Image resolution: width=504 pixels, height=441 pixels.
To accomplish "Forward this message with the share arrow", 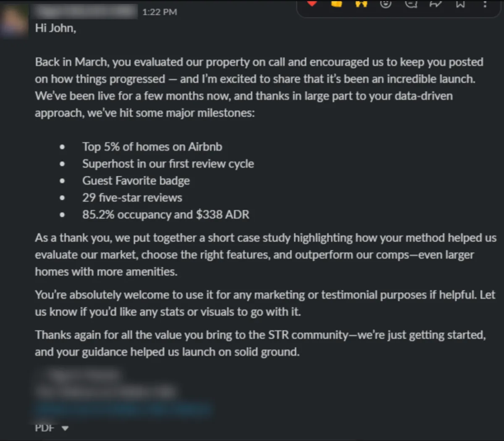I will pos(435,3).
